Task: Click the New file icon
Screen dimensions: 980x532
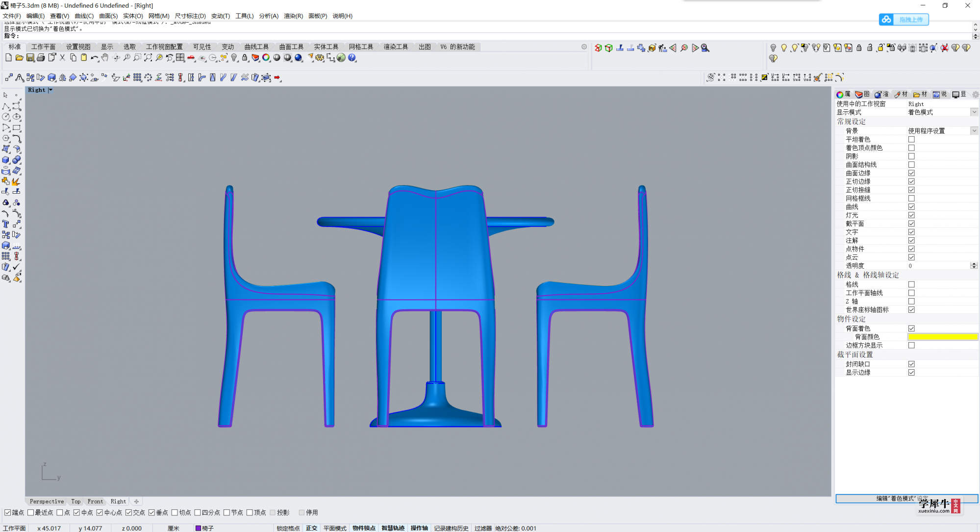Action: 8,58
